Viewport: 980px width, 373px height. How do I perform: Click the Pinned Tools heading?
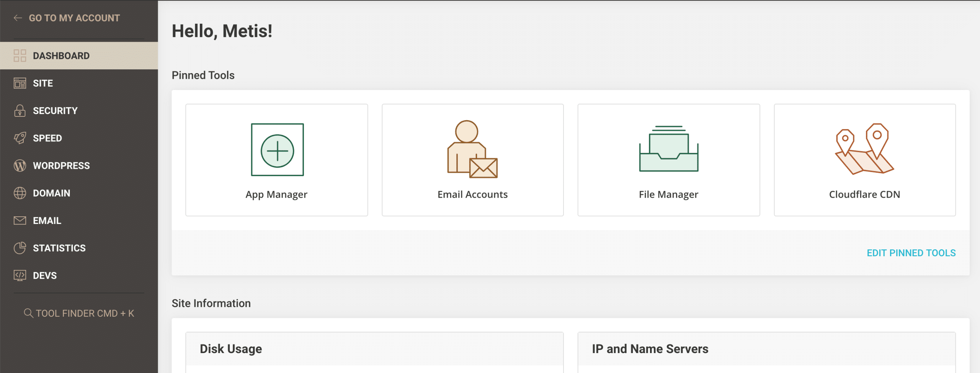[x=203, y=75]
